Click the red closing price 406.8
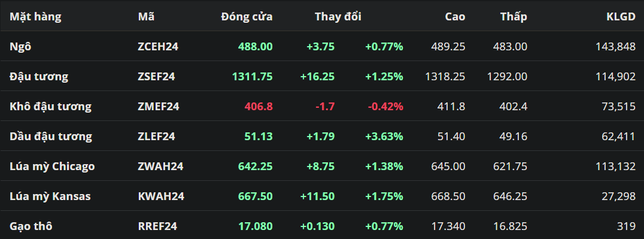Screen dimensions: 644x239 (x=259, y=107)
